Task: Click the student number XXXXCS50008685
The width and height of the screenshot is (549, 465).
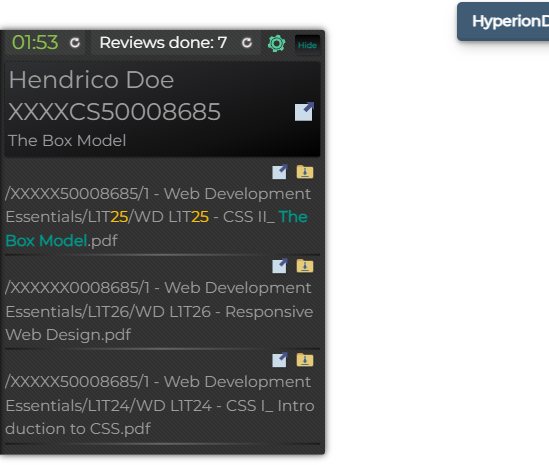Action: click(x=114, y=112)
